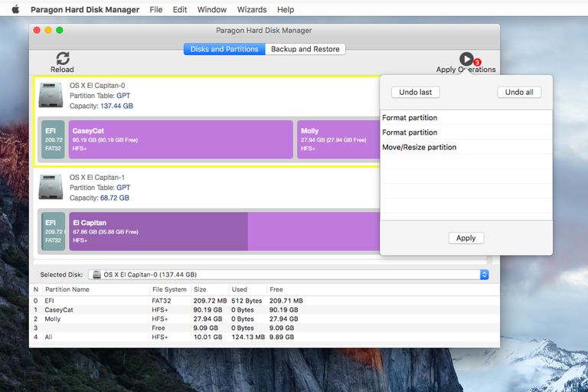The height and width of the screenshot is (392, 588).
Task: Open the Window menu
Action: [212, 9]
